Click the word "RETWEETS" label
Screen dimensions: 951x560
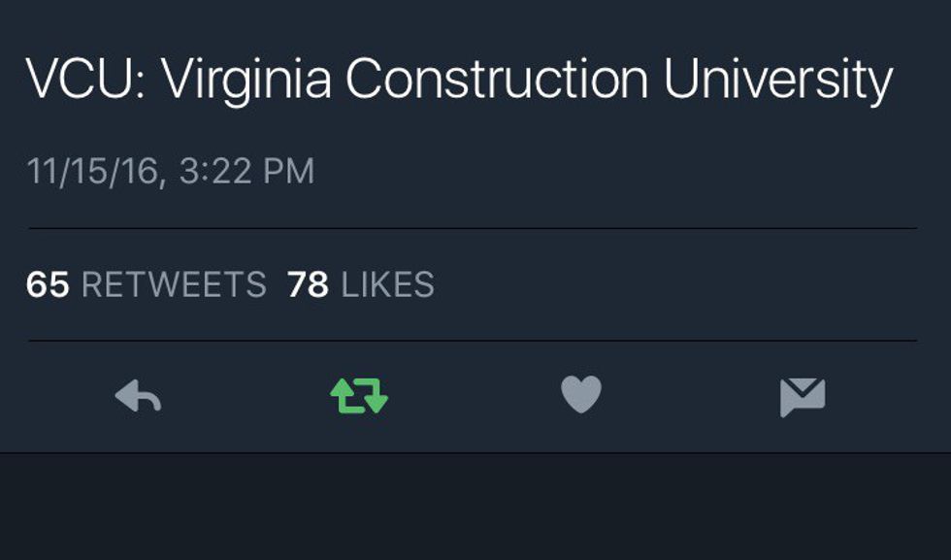[x=174, y=285]
